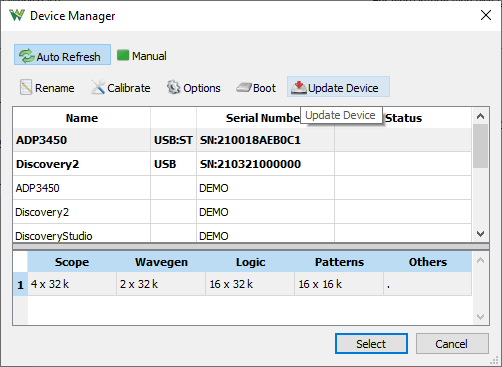This screenshot has width=502, height=367.
Task: Click the Others column header
Action: coord(428,262)
